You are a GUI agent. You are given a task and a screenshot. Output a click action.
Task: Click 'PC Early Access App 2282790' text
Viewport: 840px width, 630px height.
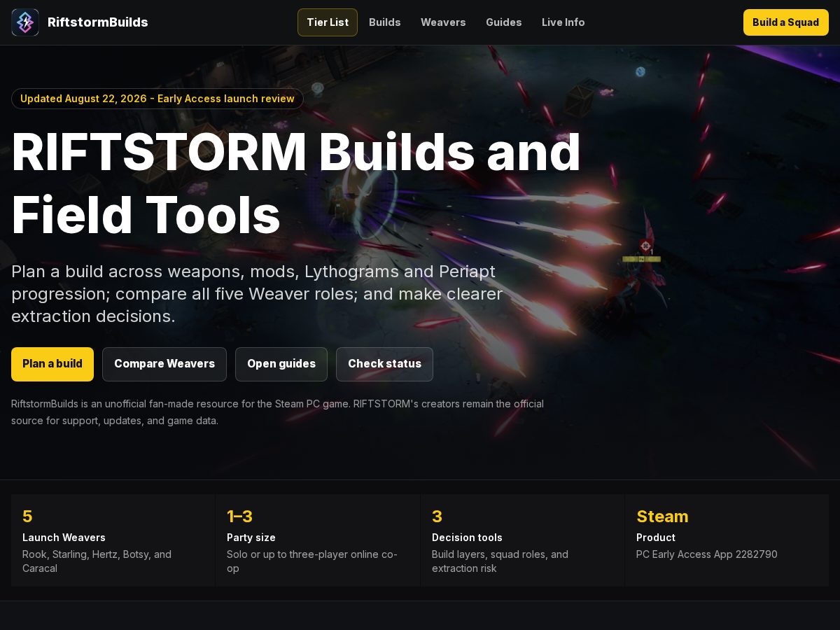707,554
